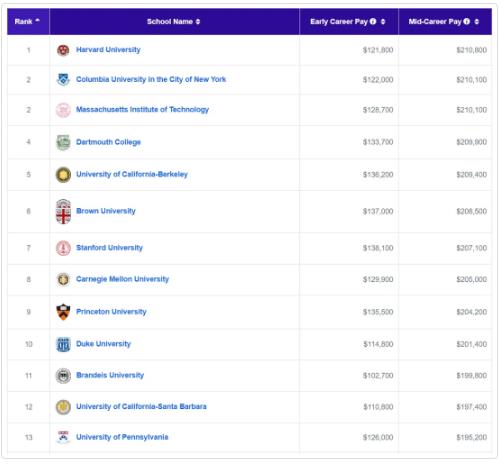Open University of Pennsylvania link

122,437
